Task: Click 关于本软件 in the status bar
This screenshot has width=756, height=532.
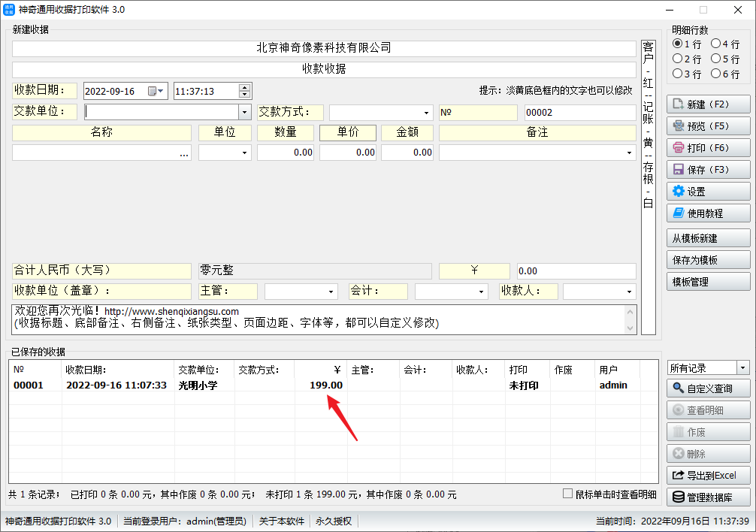Action: click(282, 521)
